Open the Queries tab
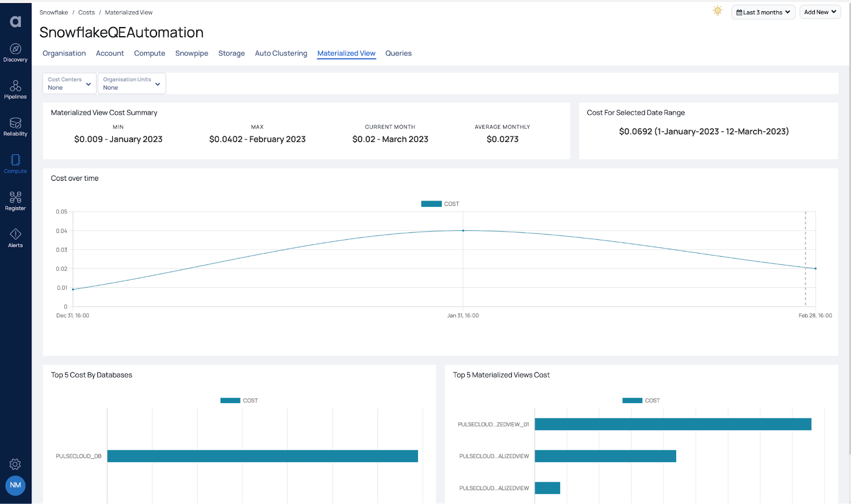This screenshot has height=504, width=851. click(x=398, y=53)
